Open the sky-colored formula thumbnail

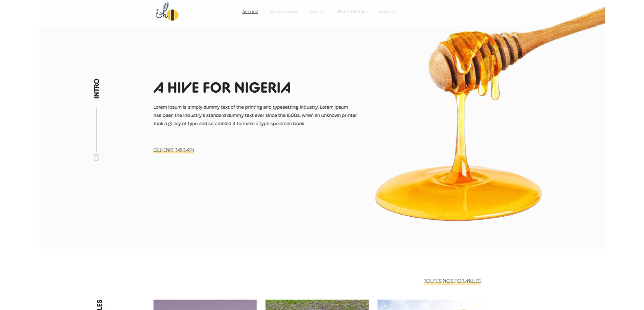point(429,305)
